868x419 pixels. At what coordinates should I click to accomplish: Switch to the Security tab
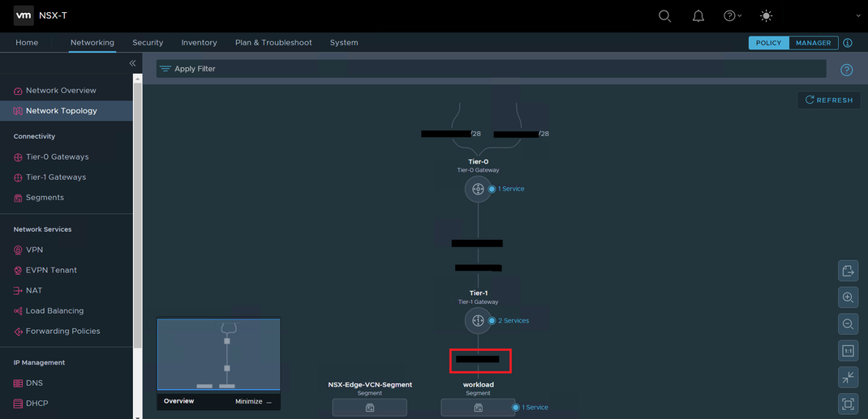[x=148, y=43]
